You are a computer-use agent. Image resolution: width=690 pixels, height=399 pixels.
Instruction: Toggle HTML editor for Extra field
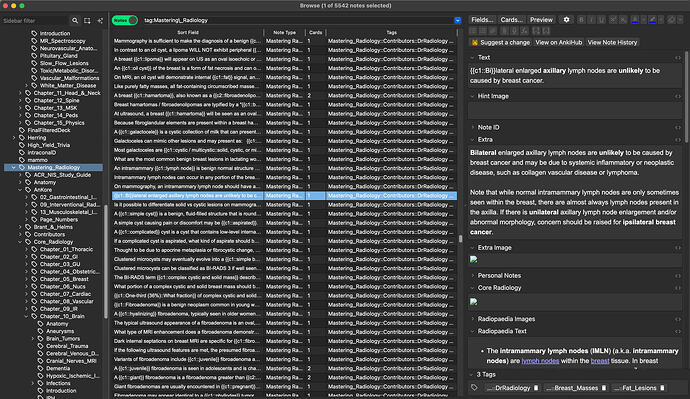point(678,140)
